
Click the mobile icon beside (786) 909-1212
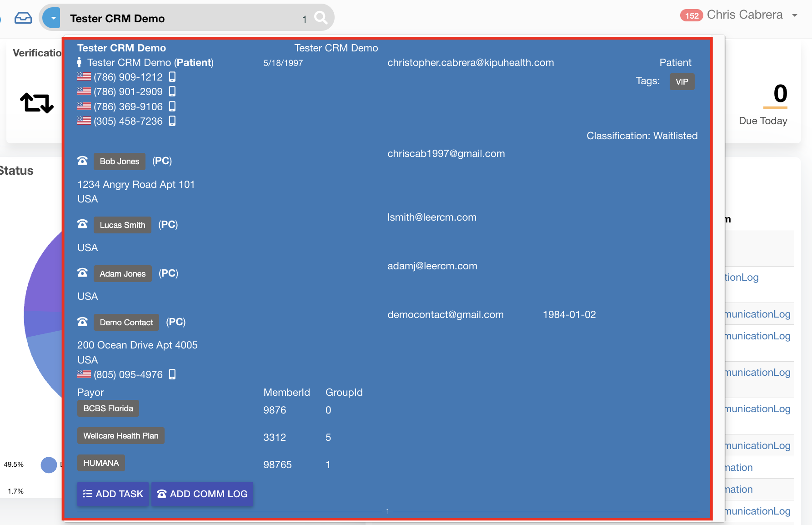click(x=172, y=77)
